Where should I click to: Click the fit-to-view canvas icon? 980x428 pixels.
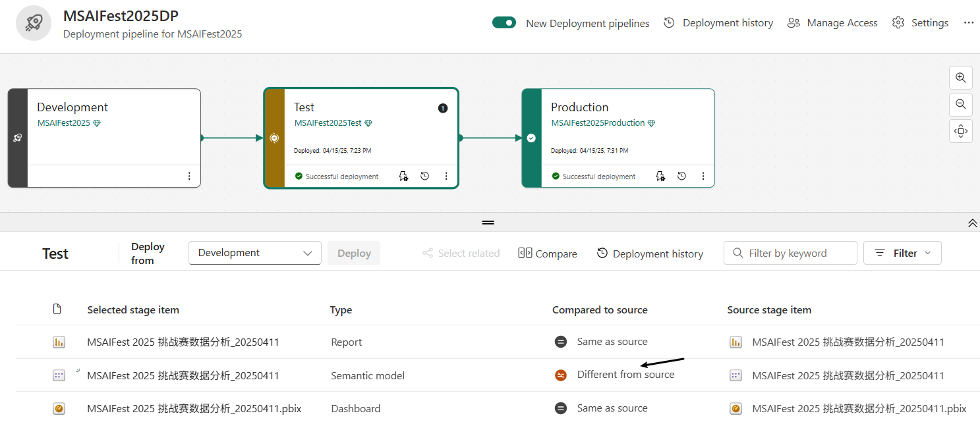tap(961, 130)
